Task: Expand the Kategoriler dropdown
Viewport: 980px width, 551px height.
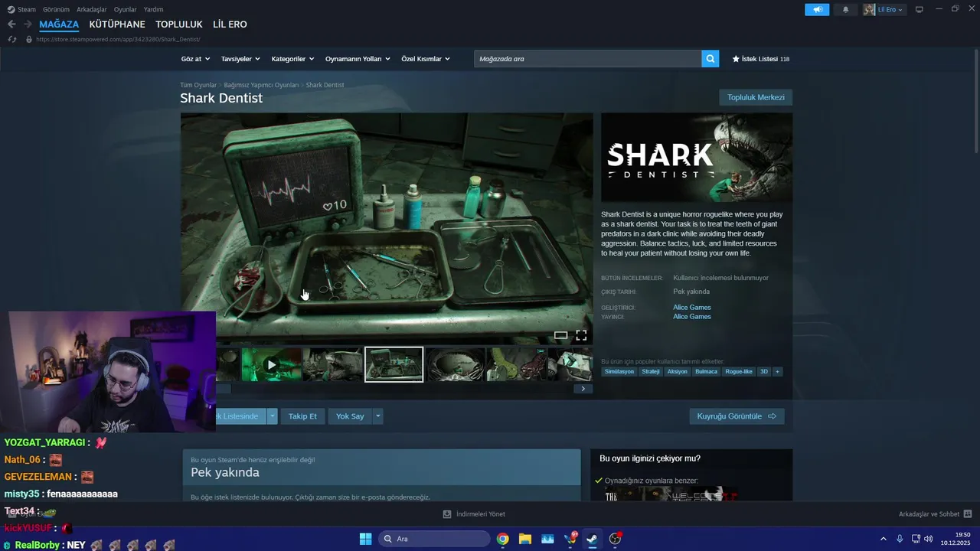Action: pos(293,59)
